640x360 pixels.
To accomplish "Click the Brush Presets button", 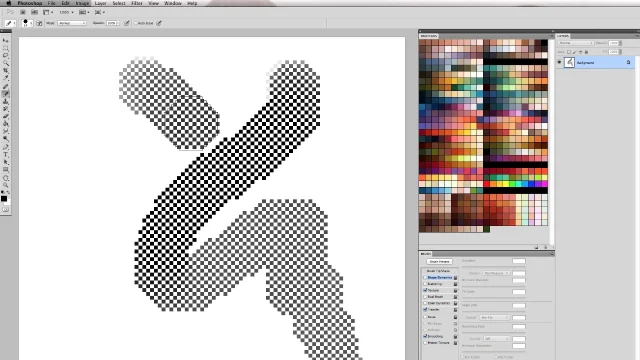I will (439, 261).
